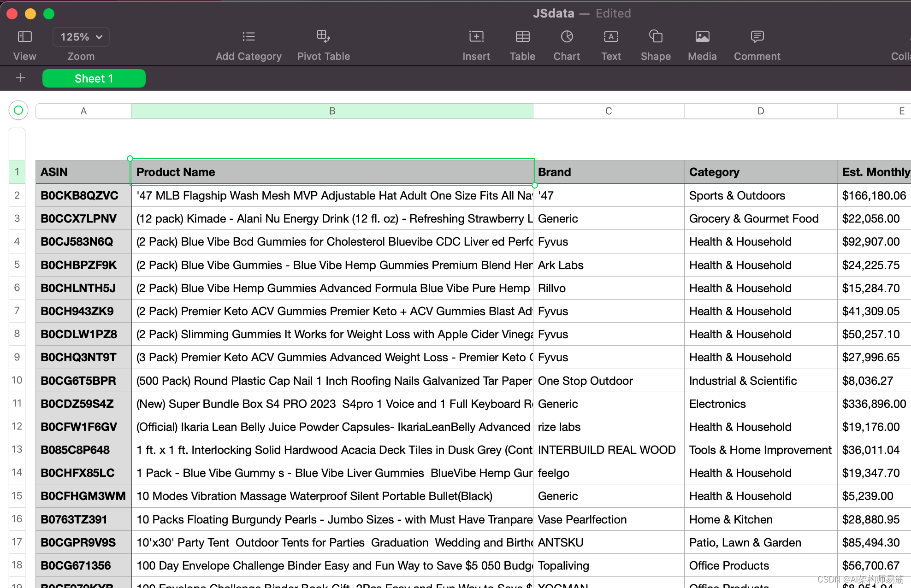Screen dimensions: 911x588
Task: Select the Ark Labs brand cell
Action: pyautogui.click(x=609, y=265)
